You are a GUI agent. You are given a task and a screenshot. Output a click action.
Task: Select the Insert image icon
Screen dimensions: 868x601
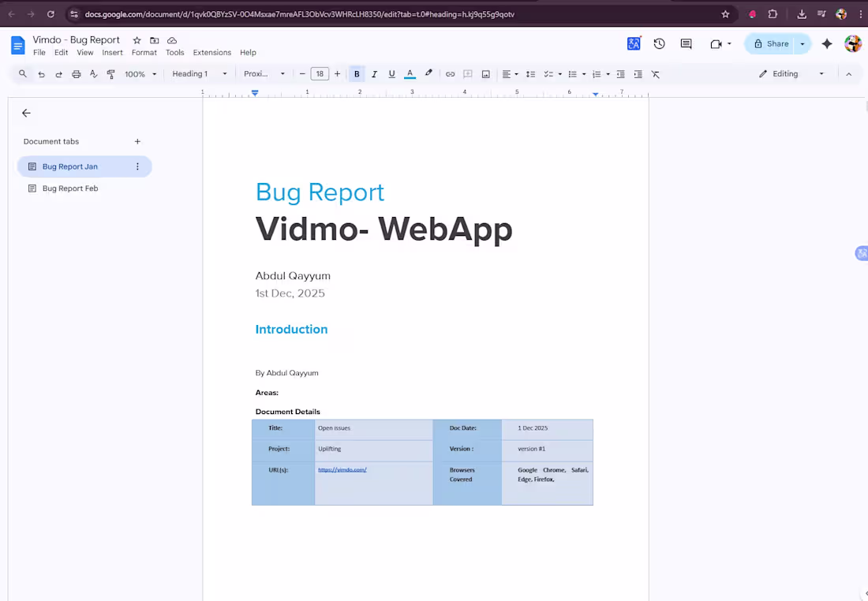point(486,73)
